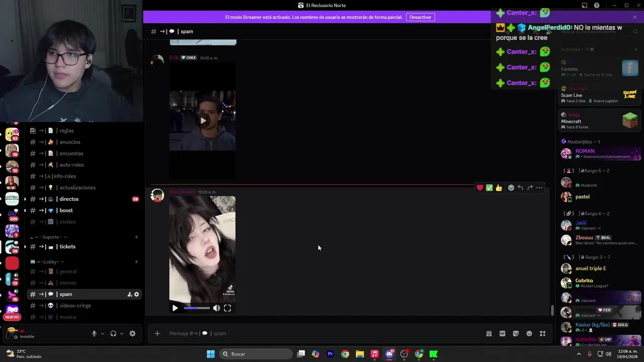Open the GIF picker

point(502,333)
